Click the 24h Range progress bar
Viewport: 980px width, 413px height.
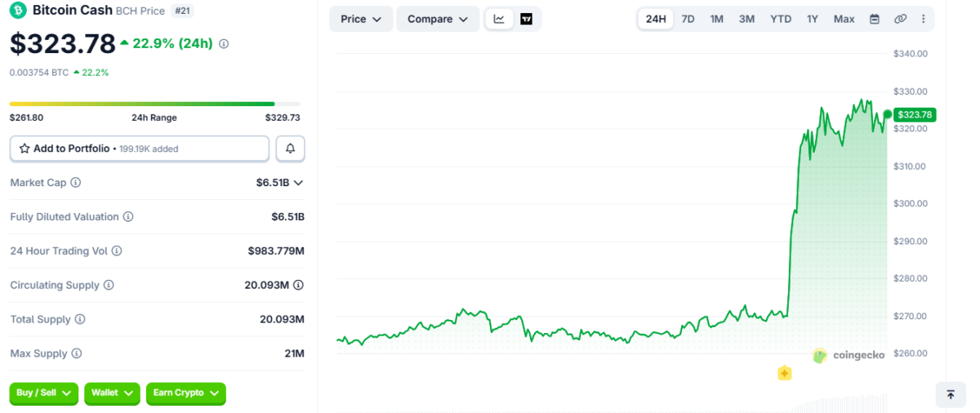[155, 104]
